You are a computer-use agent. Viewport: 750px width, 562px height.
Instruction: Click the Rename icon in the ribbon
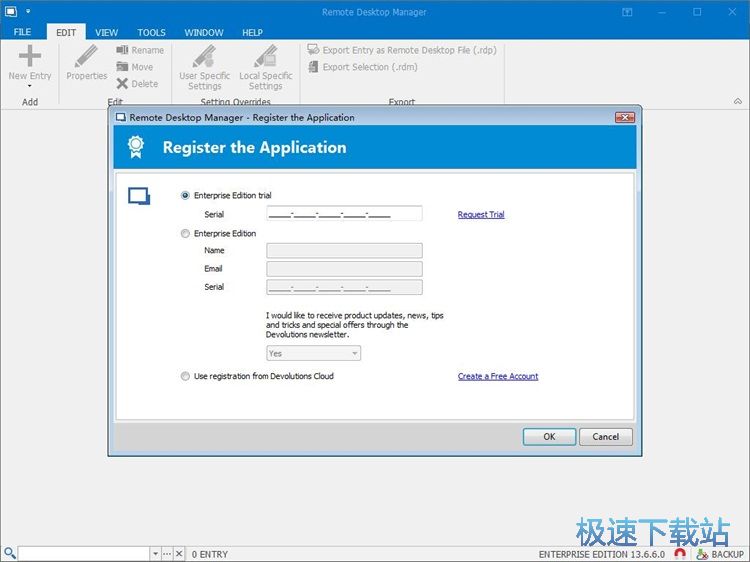(122, 50)
